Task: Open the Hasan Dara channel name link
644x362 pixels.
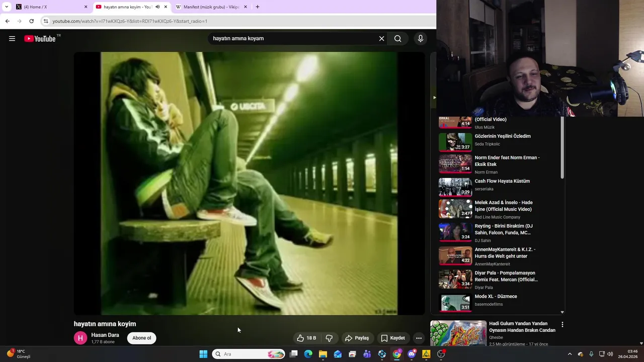Action: click(105, 335)
